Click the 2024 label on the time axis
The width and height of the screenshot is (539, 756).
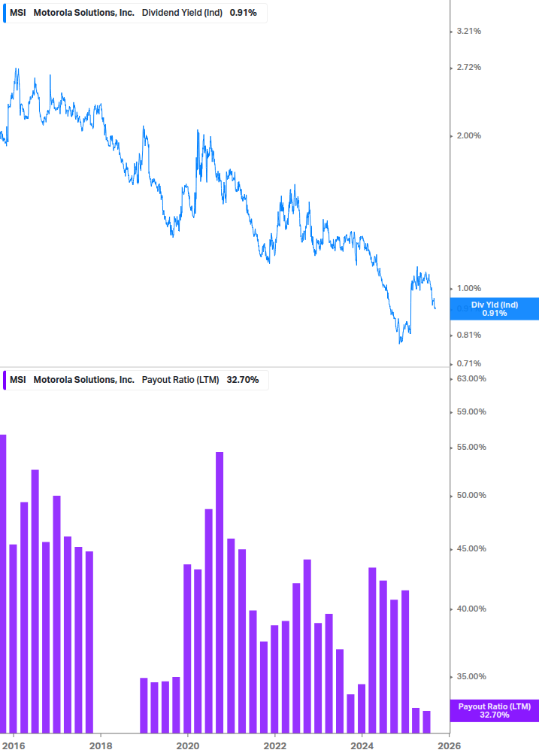pyautogui.click(x=362, y=746)
